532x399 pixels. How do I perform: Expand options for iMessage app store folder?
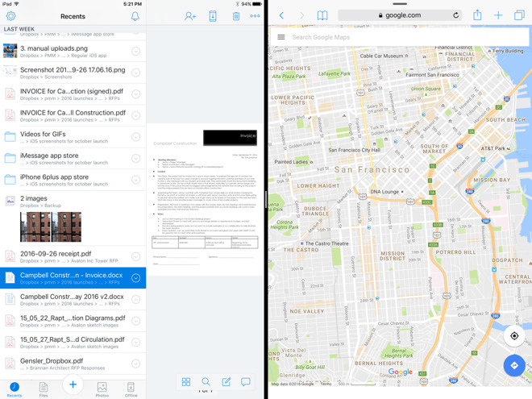point(135,159)
